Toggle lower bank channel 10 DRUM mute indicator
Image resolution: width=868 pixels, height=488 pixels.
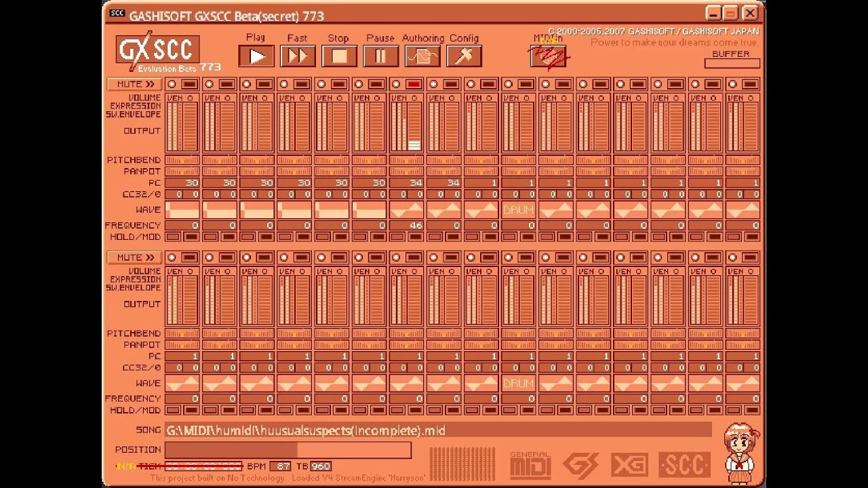pyautogui.click(x=526, y=258)
